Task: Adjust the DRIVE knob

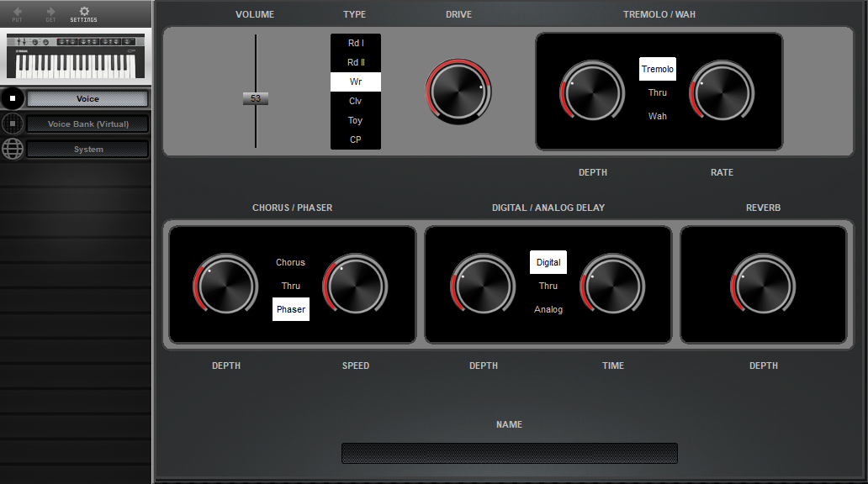Action: (x=459, y=92)
